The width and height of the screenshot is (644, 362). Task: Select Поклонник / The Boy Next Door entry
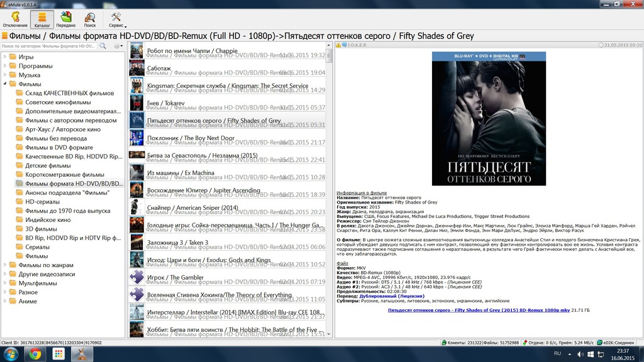click(x=228, y=138)
